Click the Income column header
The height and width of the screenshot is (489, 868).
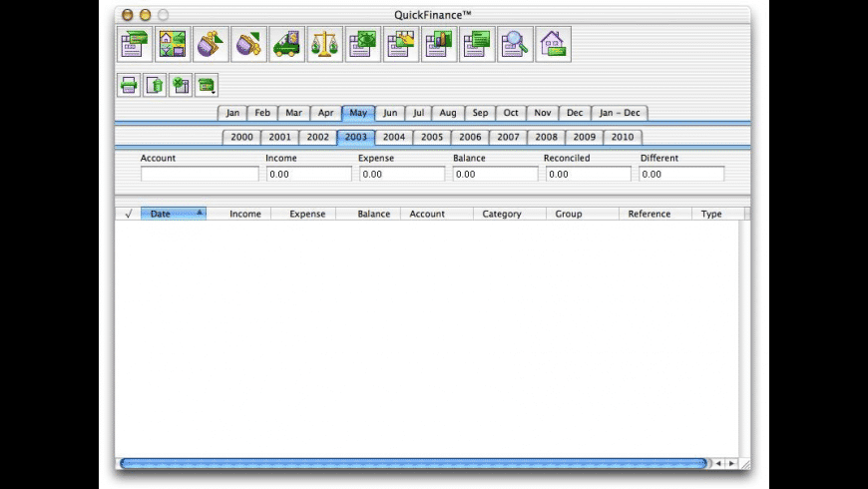245,214
